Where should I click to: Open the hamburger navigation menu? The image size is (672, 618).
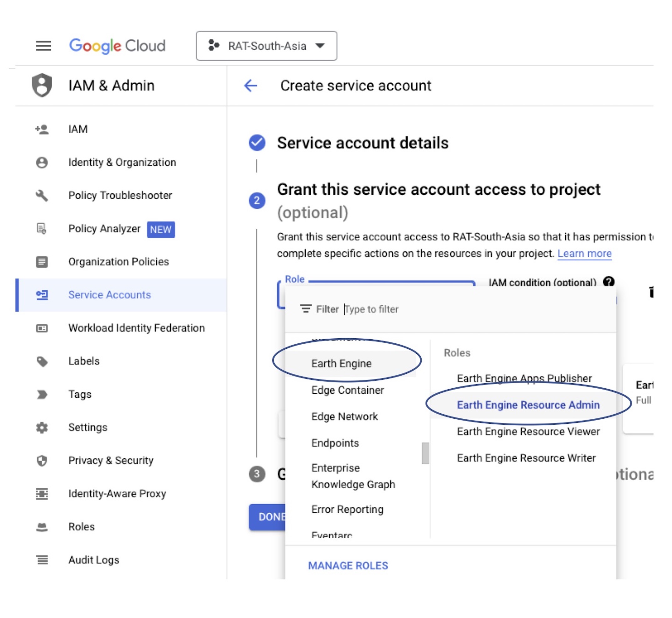(43, 46)
